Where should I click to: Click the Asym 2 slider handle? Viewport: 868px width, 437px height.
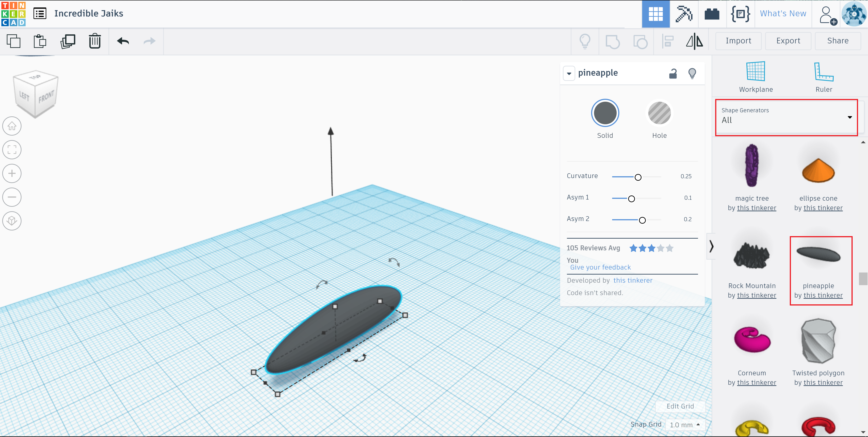click(x=642, y=220)
